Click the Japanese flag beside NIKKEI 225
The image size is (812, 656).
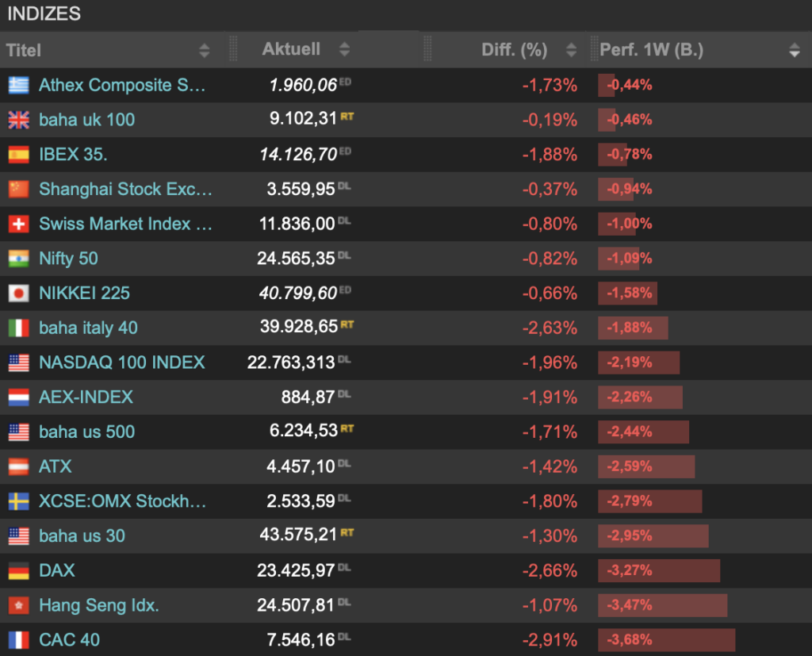(19, 293)
